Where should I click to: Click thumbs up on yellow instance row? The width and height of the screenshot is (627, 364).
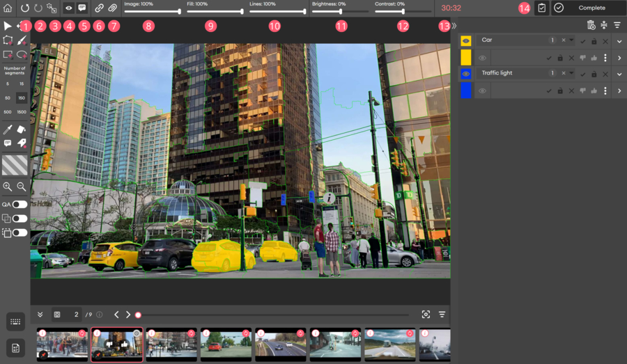pyautogui.click(x=594, y=58)
